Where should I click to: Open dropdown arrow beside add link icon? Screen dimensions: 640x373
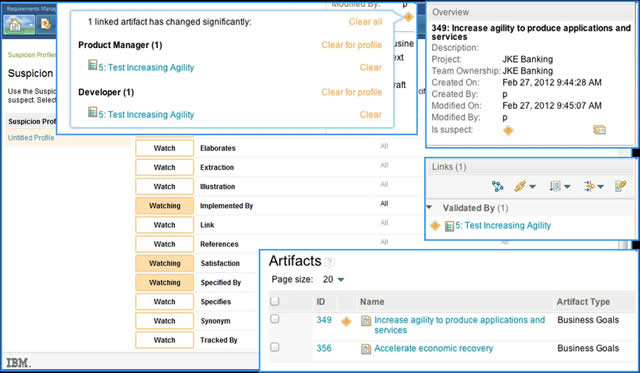point(532,187)
